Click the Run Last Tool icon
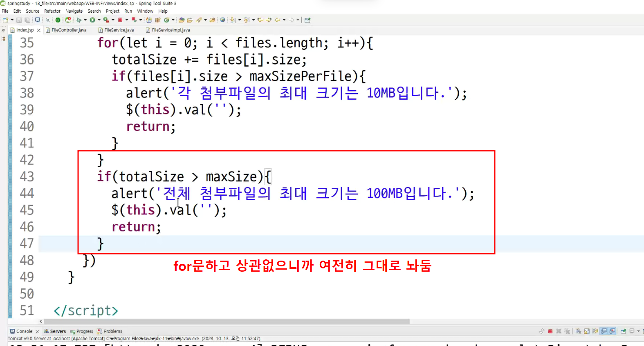 point(106,20)
